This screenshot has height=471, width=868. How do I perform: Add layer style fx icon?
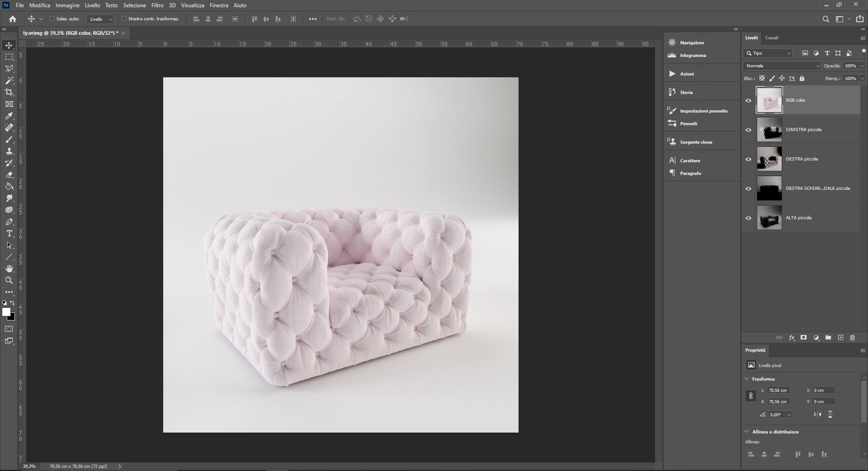coord(792,338)
